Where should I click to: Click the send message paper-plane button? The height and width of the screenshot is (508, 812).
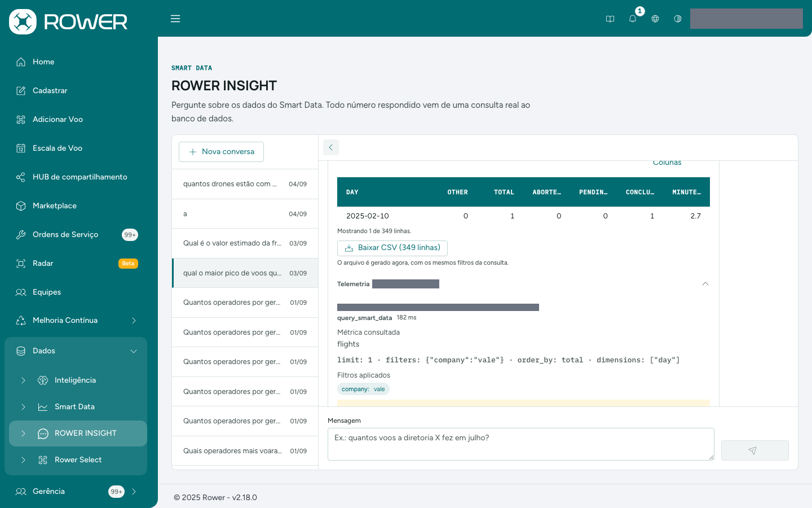[754, 450]
